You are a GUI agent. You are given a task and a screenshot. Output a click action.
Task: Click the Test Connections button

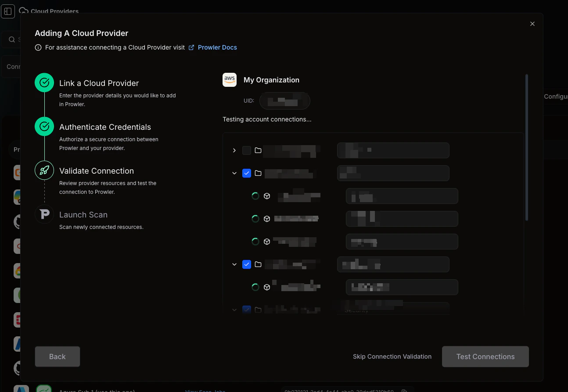tap(485, 356)
